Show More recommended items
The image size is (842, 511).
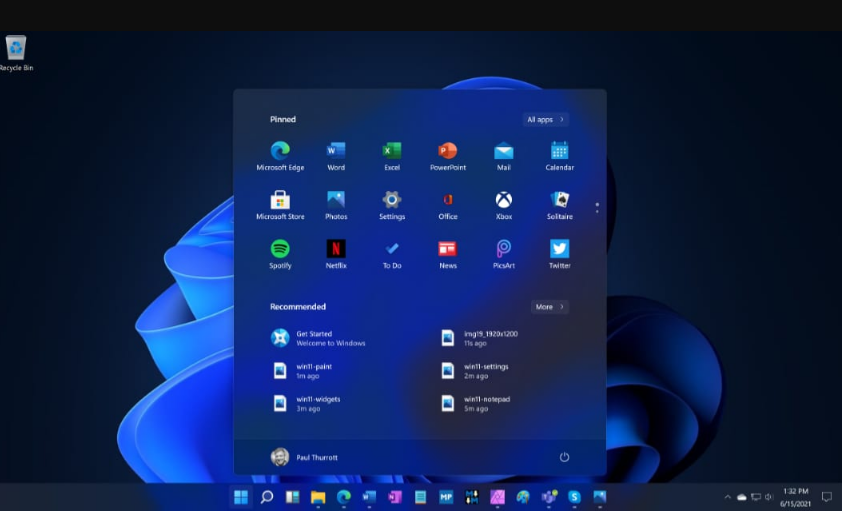[x=549, y=306]
